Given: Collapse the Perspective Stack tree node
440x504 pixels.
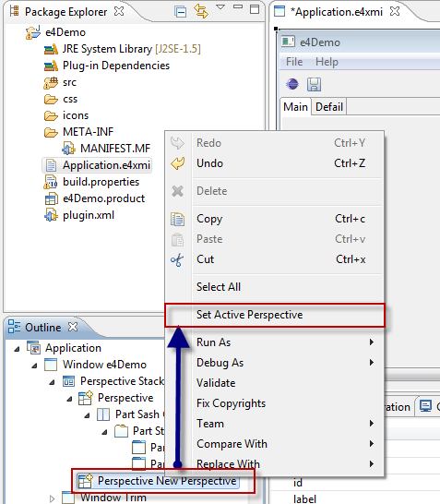Looking at the screenshot, I should 52,382.
